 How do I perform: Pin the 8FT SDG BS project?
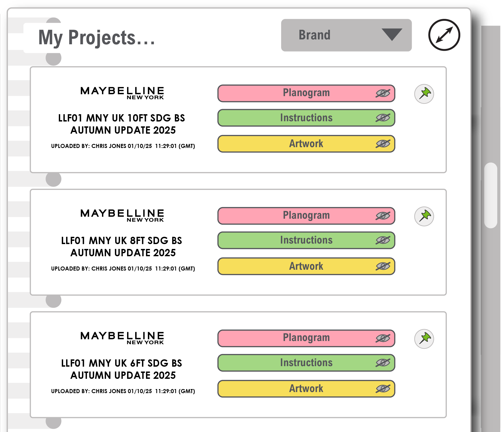(x=424, y=216)
